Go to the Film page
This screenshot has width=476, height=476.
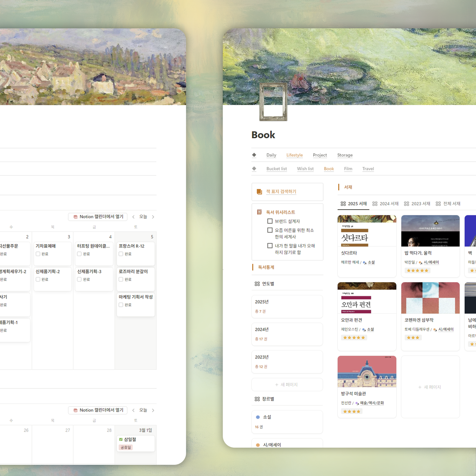pos(348,169)
